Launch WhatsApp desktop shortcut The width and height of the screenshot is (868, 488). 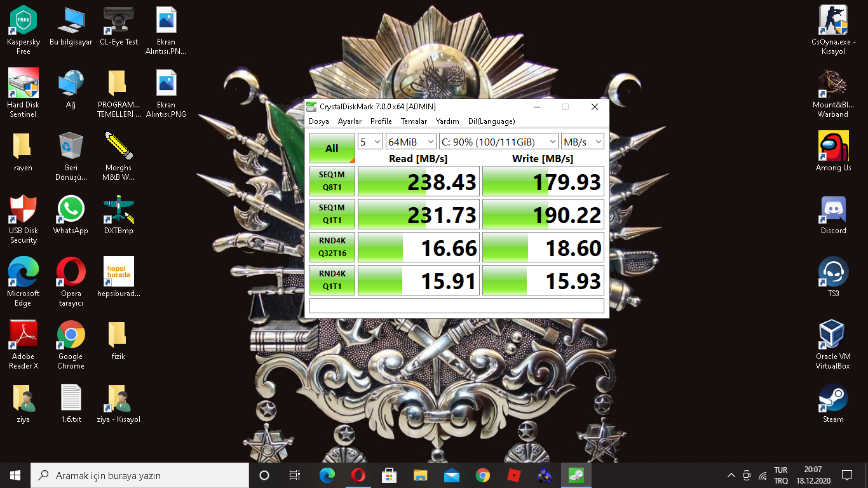click(x=71, y=215)
